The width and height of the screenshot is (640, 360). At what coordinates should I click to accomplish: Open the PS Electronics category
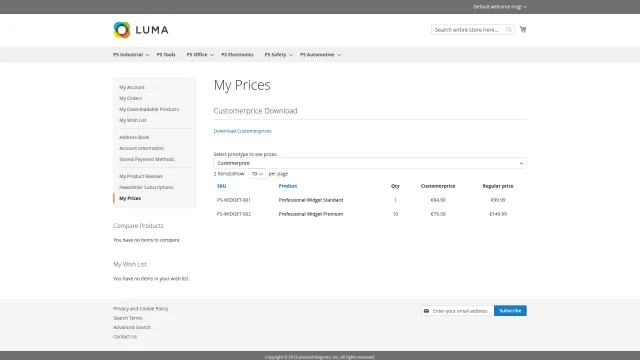[x=237, y=55]
